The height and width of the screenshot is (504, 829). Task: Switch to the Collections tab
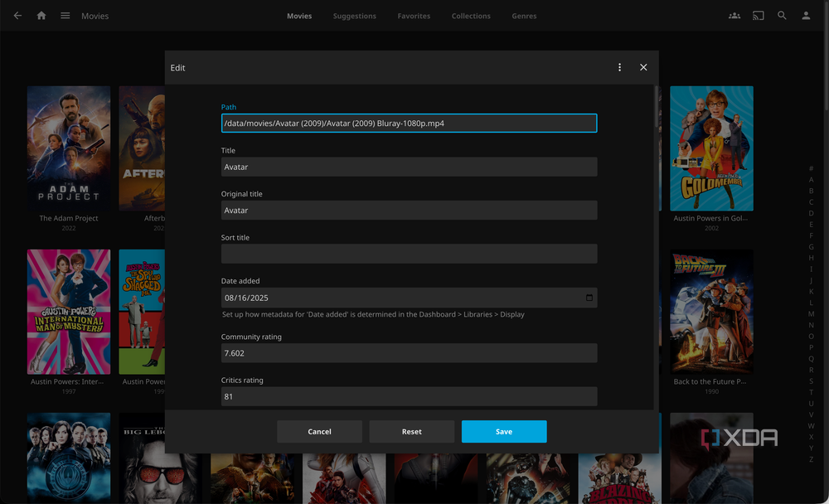coord(471,16)
